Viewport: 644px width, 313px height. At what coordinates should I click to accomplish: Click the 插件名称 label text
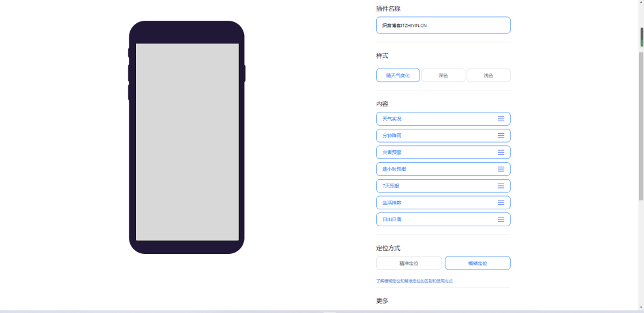[x=388, y=9]
